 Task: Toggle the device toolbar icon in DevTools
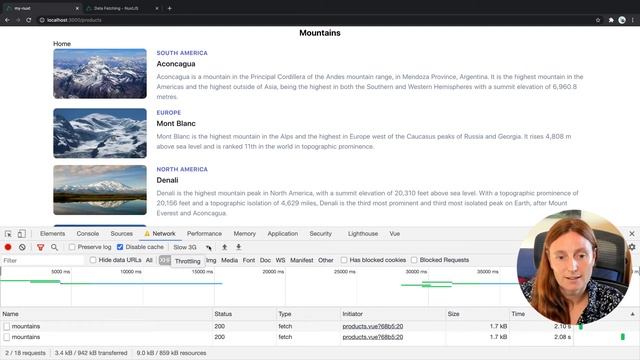coord(22,234)
